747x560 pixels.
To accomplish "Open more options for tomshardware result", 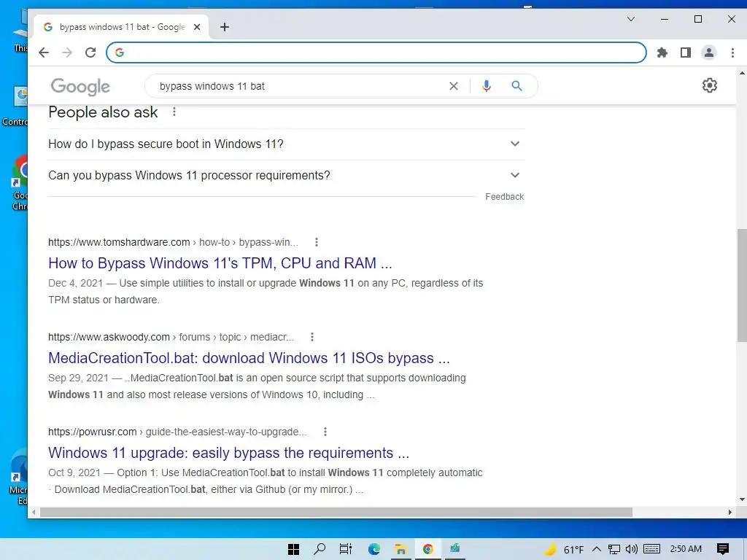I will pos(317,242).
